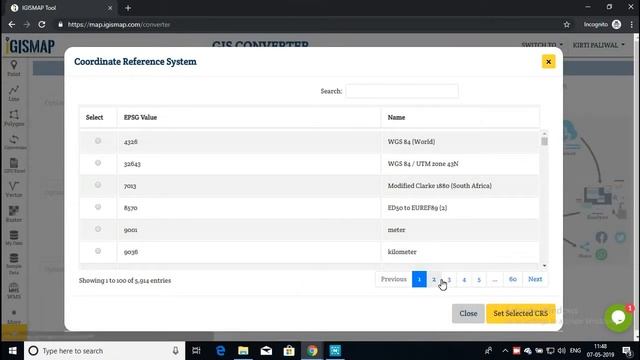This screenshot has width=640, height=360.
Task: Click the table vertical scrollbar thumb
Action: coord(544,141)
